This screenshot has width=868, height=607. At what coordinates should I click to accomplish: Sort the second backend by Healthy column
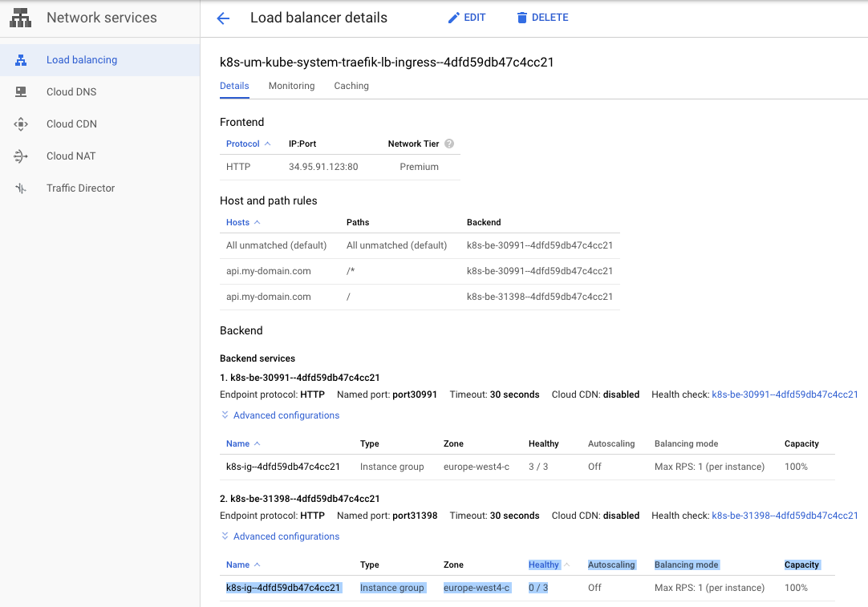click(544, 565)
